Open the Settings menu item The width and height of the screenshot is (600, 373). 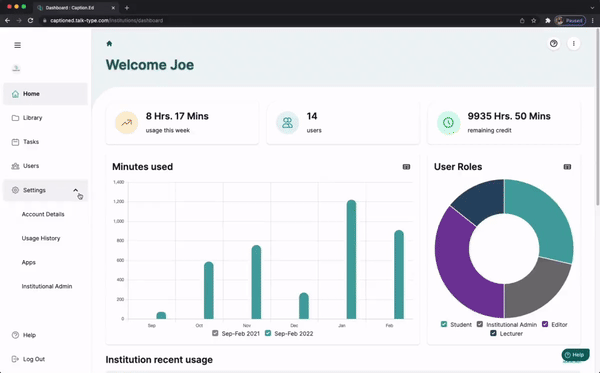click(x=46, y=190)
